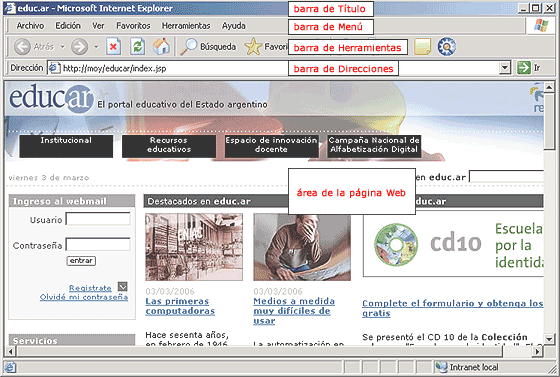
Task: Click the entrar button
Action: [x=81, y=261]
